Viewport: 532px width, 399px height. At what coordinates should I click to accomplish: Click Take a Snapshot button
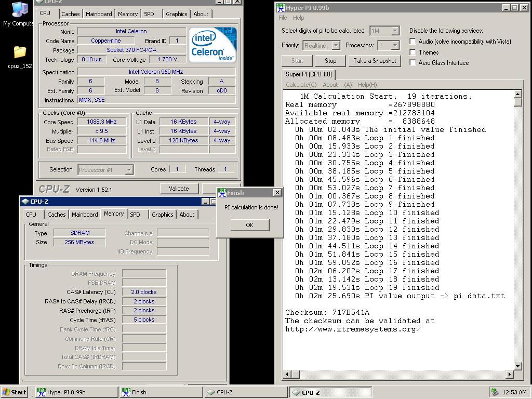pos(375,61)
